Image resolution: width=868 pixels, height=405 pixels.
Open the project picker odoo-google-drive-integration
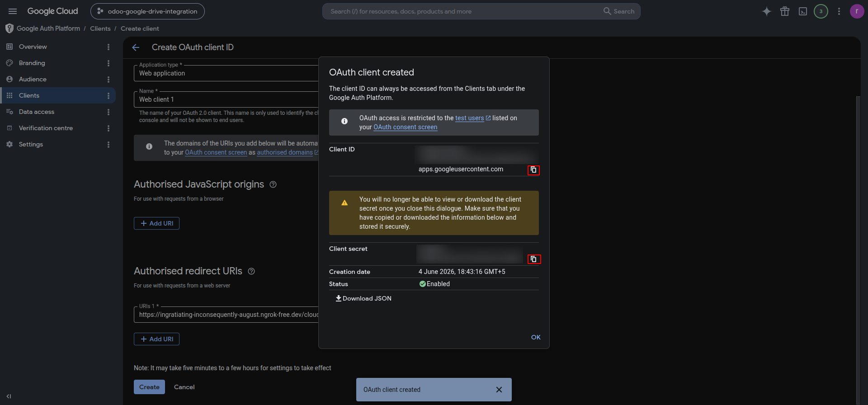point(147,11)
